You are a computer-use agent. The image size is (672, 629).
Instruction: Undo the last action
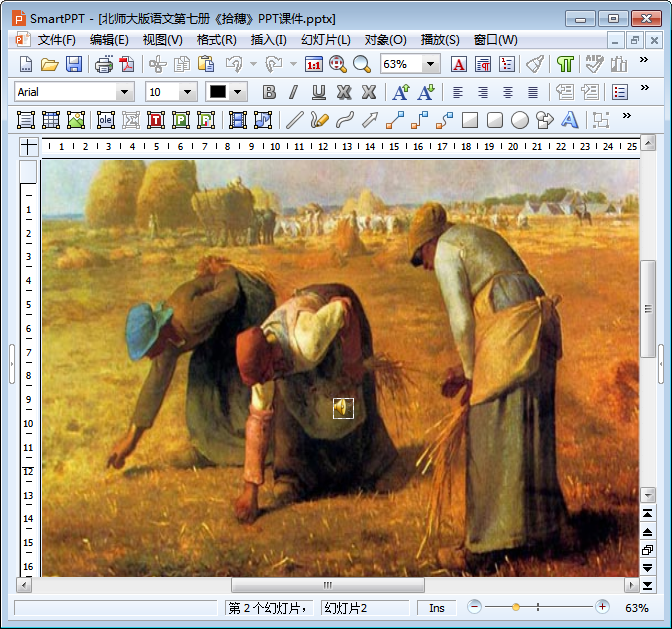234,64
